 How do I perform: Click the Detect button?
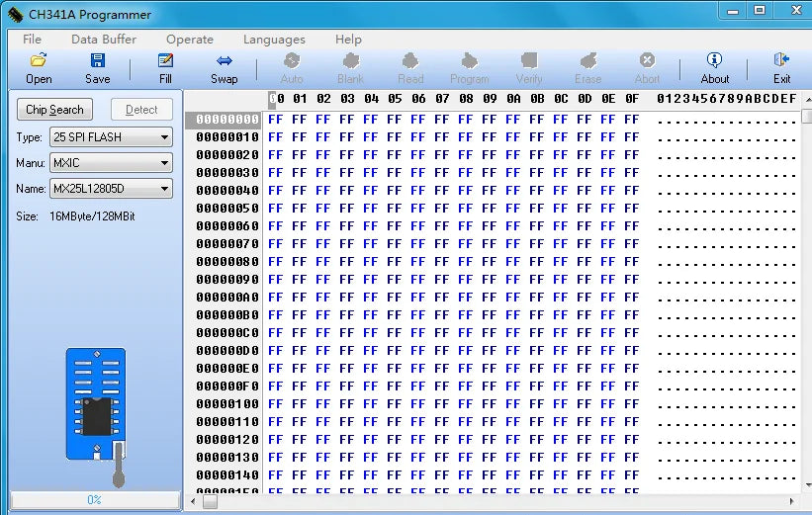pos(141,110)
